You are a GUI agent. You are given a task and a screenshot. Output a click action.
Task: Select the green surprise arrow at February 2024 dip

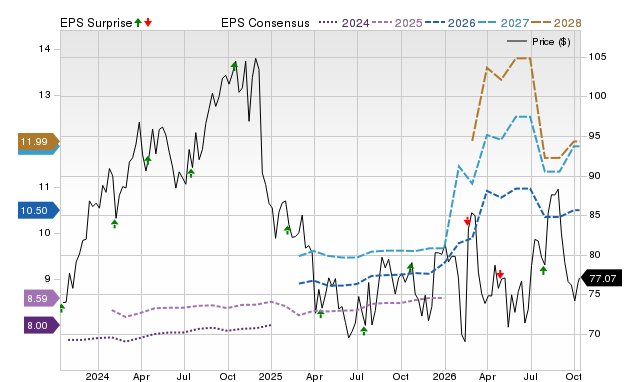click(115, 224)
